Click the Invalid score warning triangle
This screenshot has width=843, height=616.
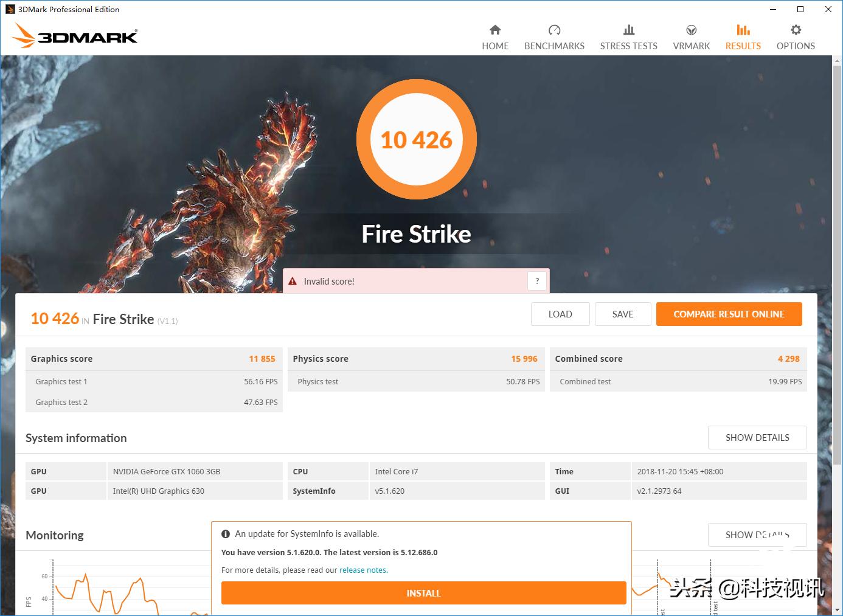coord(293,282)
